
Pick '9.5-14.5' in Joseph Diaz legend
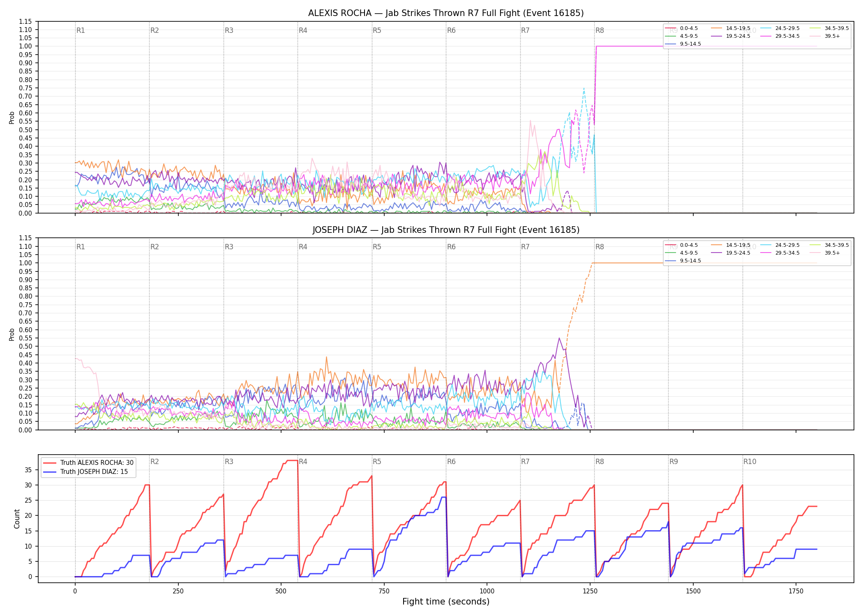point(683,261)
